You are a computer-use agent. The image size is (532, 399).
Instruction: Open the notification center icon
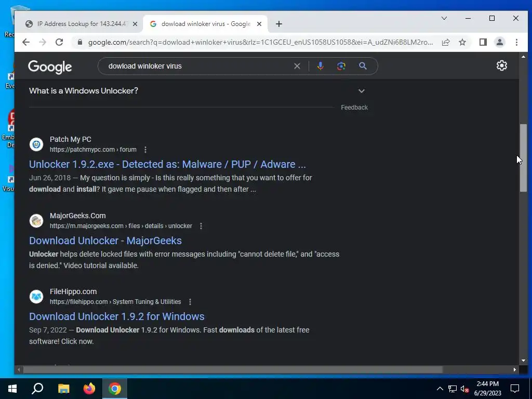pyautogui.click(x=515, y=389)
